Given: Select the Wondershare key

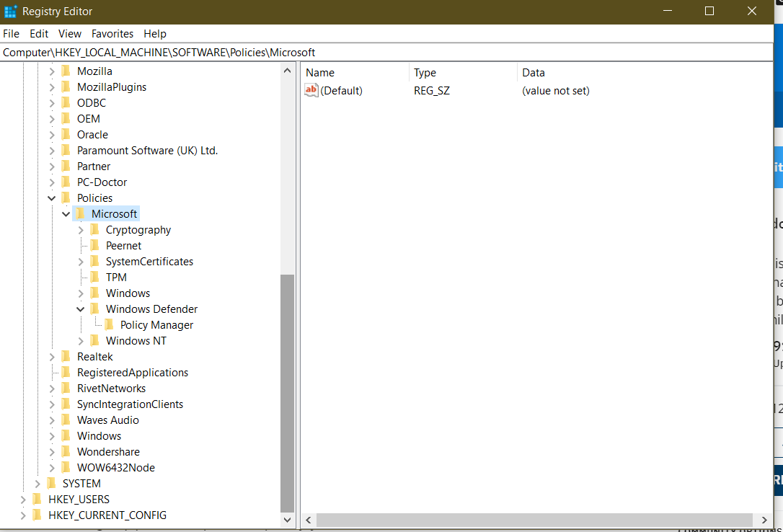Looking at the screenshot, I should click(108, 452).
